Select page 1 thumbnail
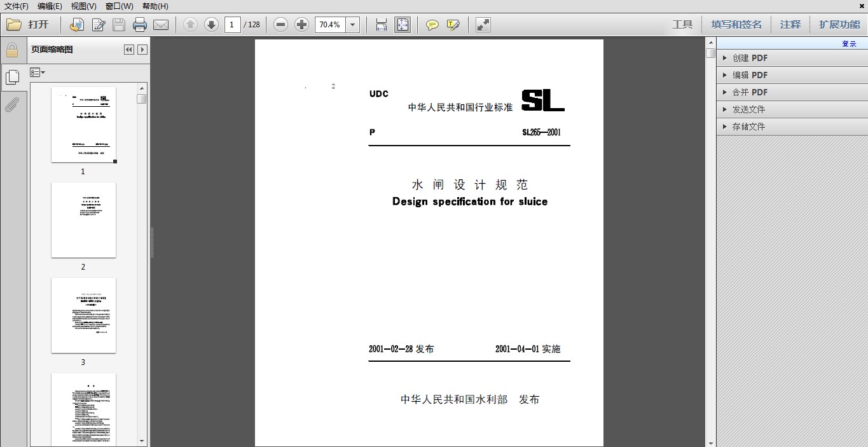 [x=83, y=125]
